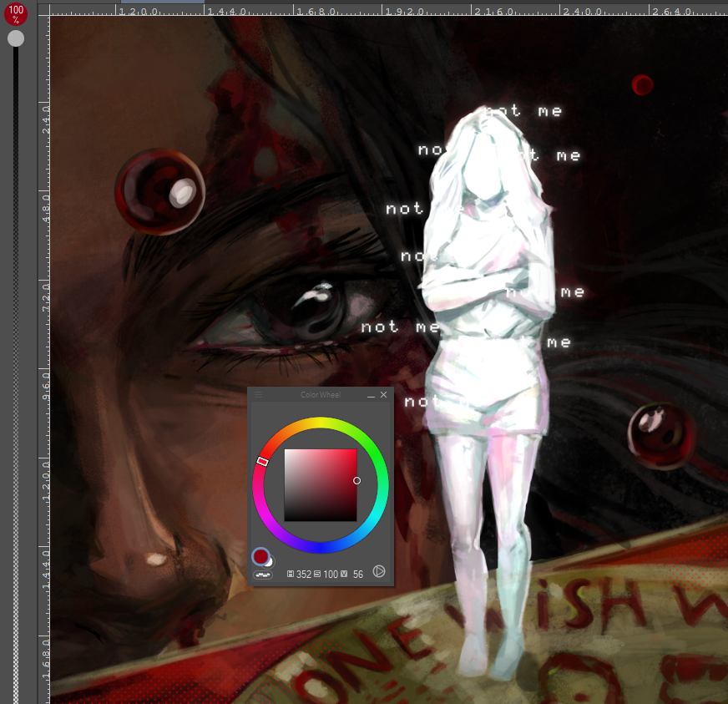Select the transparent color pill below swatches

click(263, 575)
